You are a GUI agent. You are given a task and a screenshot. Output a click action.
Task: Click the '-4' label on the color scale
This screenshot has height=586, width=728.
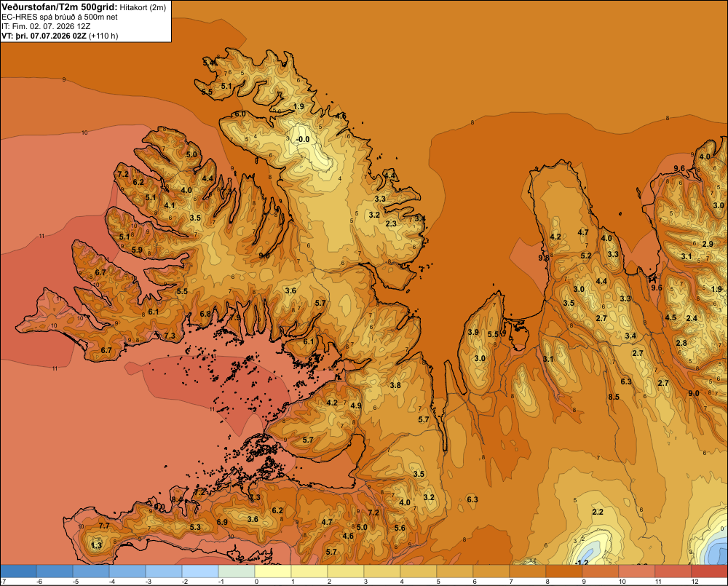tap(112, 582)
